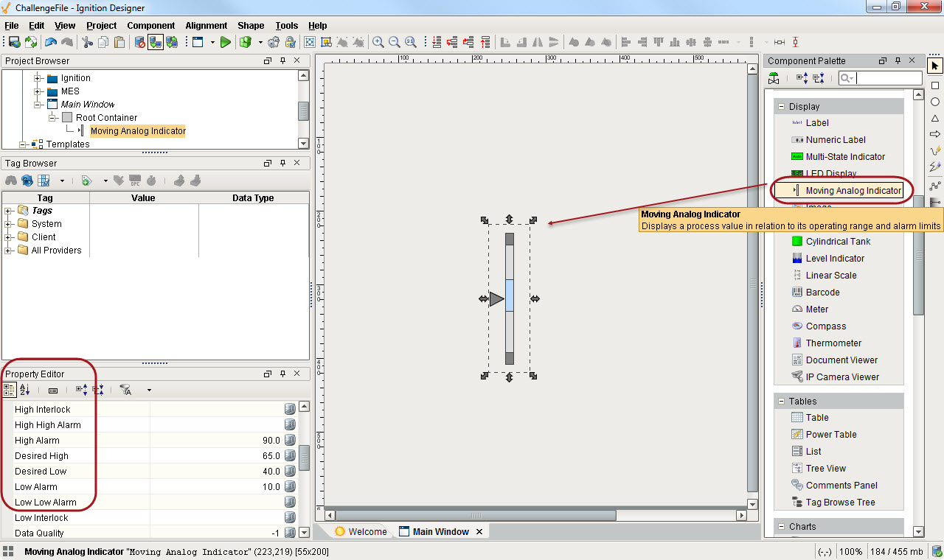Click the Desired High value 65.0
Screen dimensions: 944x560
pyautogui.click(x=271, y=456)
